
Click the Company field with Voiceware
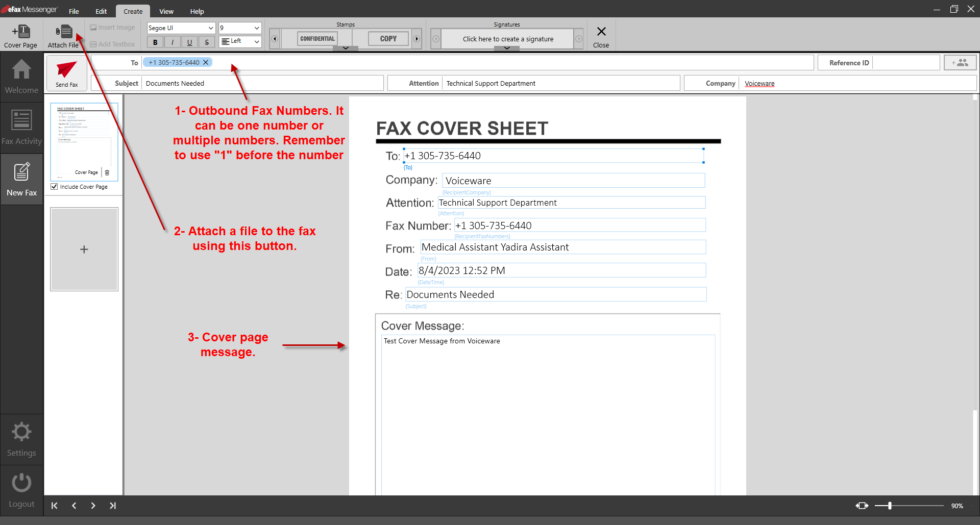click(x=857, y=83)
